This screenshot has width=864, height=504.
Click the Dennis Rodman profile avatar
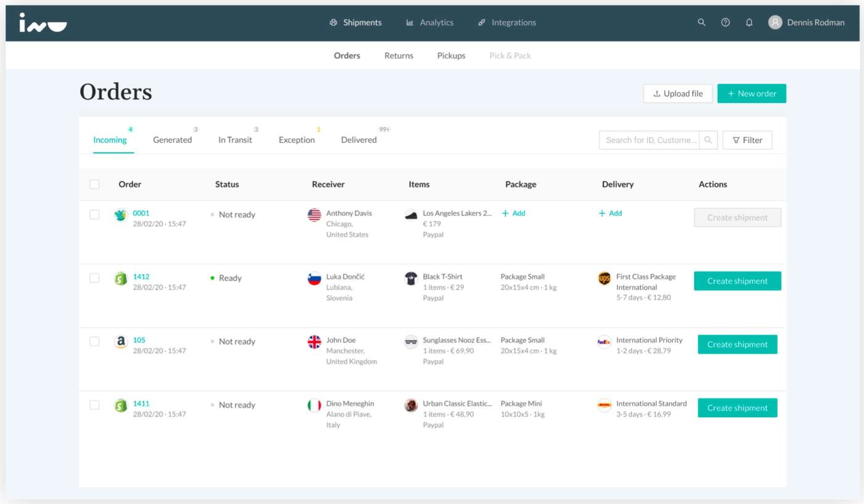pyautogui.click(x=775, y=22)
